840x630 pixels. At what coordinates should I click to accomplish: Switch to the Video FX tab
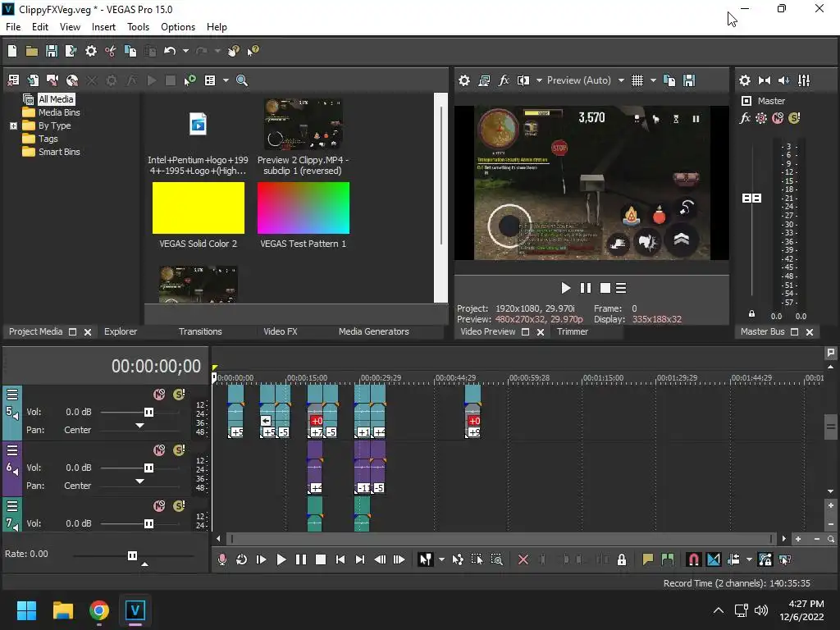281,331
